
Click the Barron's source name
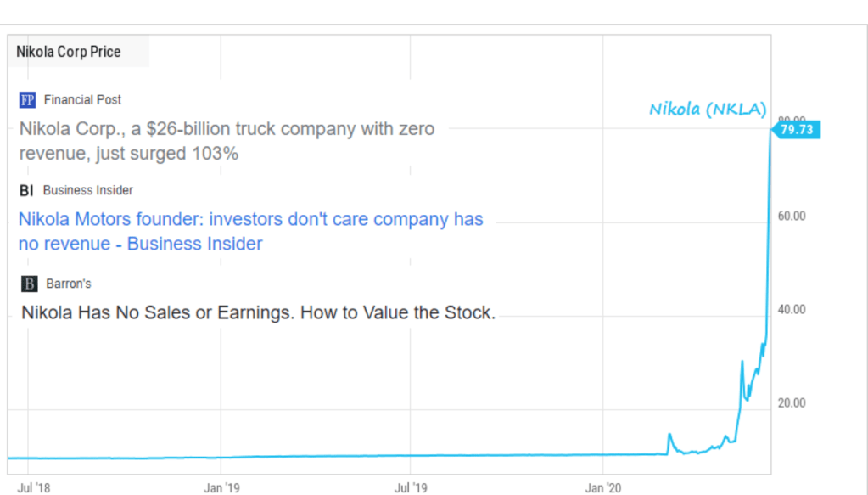pyautogui.click(x=69, y=284)
